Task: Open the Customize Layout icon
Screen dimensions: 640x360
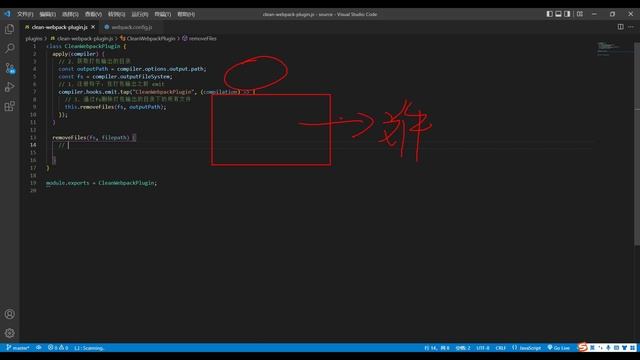Action: point(580,14)
